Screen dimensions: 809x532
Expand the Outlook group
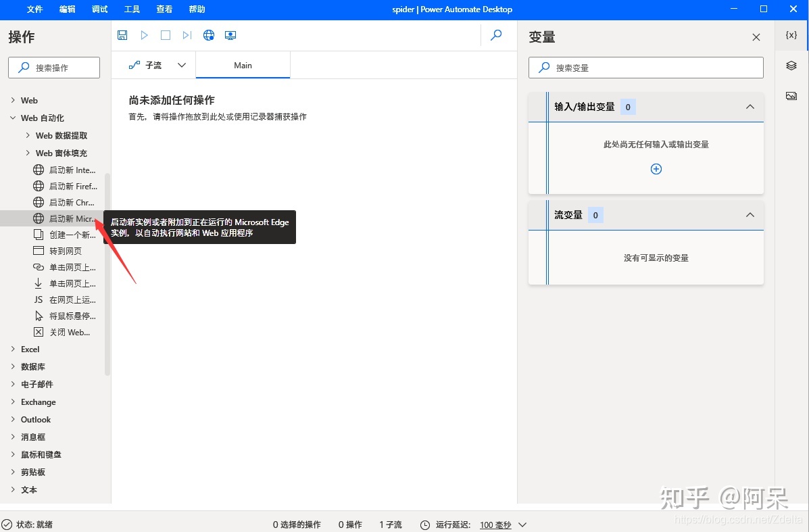13,419
